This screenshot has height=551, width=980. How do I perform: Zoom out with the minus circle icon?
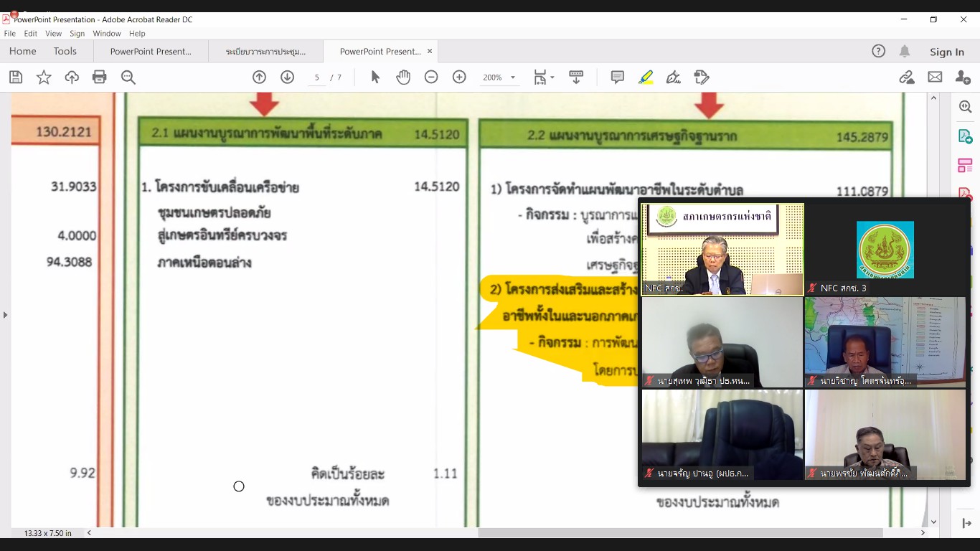coord(431,77)
